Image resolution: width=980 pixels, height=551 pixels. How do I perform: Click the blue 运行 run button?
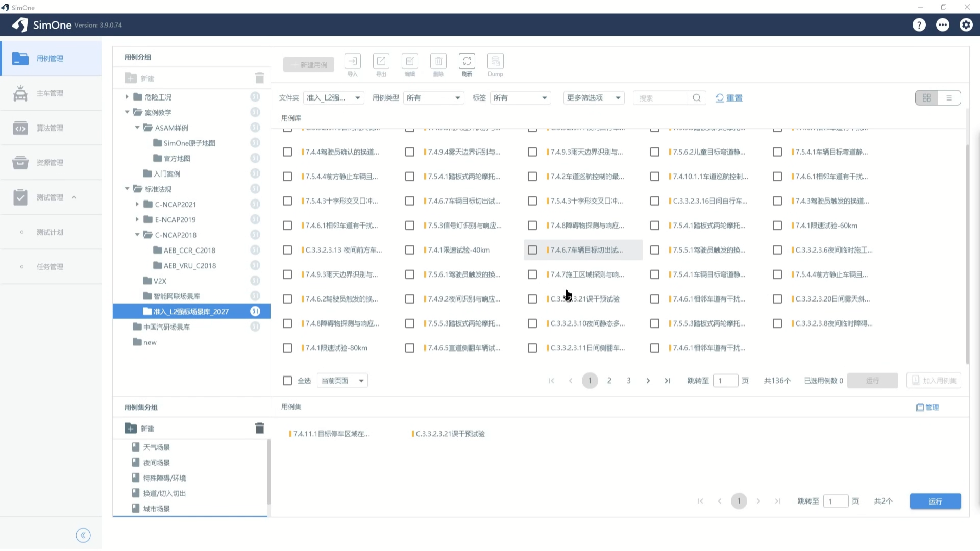[935, 502]
